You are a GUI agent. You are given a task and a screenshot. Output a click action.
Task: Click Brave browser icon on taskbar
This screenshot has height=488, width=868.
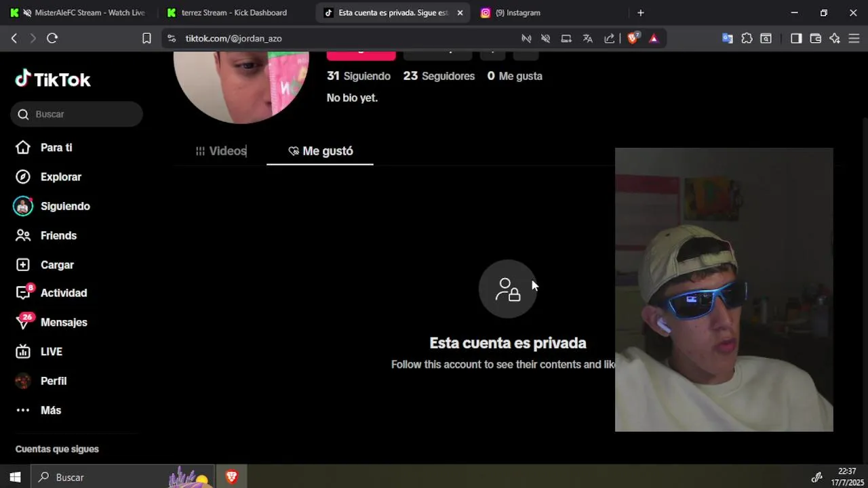pyautogui.click(x=231, y=477)
